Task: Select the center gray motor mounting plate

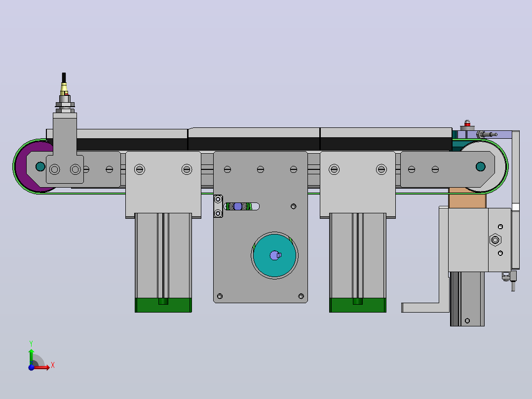Action: pyautogui.click(x=260, y=227)
